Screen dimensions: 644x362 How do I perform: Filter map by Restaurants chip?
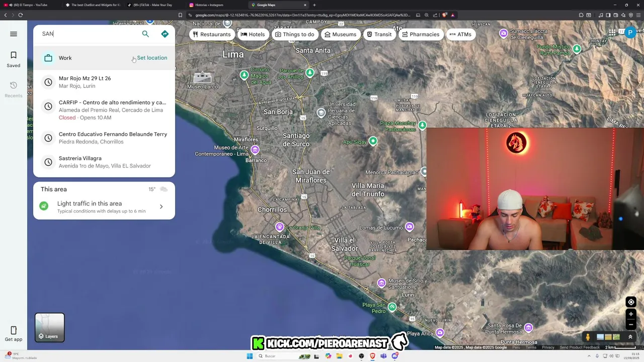click(x=212, y=34)
